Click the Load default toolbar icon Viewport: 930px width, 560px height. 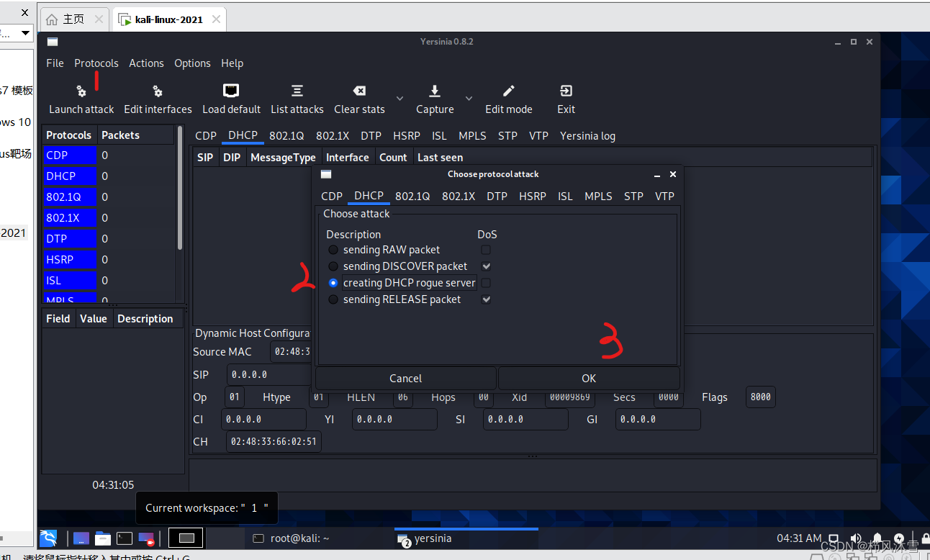coord(231,91)
